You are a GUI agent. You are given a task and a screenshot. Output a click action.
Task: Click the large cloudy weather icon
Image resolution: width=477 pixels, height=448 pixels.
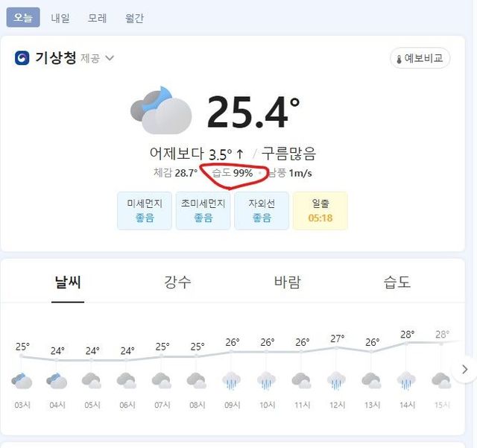click(x=161, y=110)
